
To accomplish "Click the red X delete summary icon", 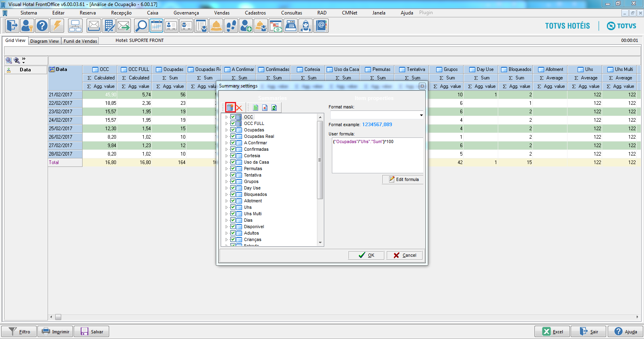I will point(239,108).
